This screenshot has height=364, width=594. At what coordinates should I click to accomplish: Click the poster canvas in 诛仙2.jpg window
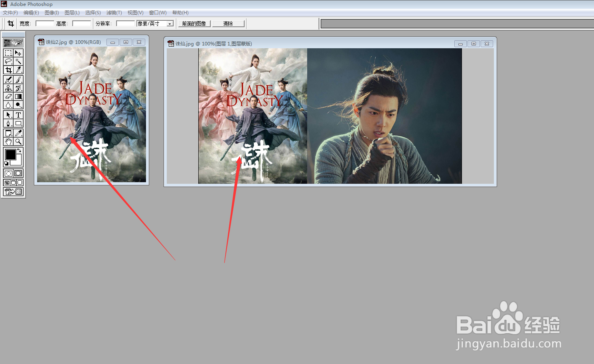[x=91, y=114]
